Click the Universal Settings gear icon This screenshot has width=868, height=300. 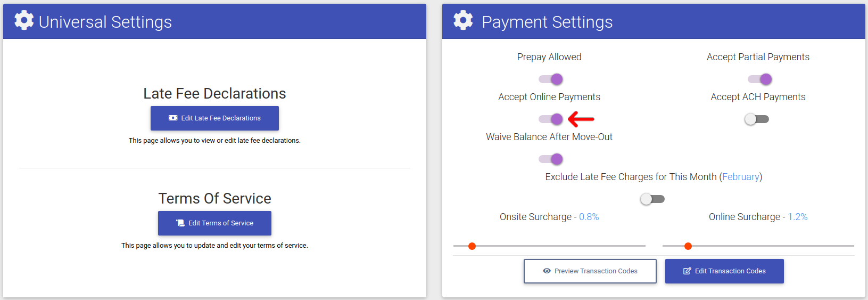click(24, 20)
